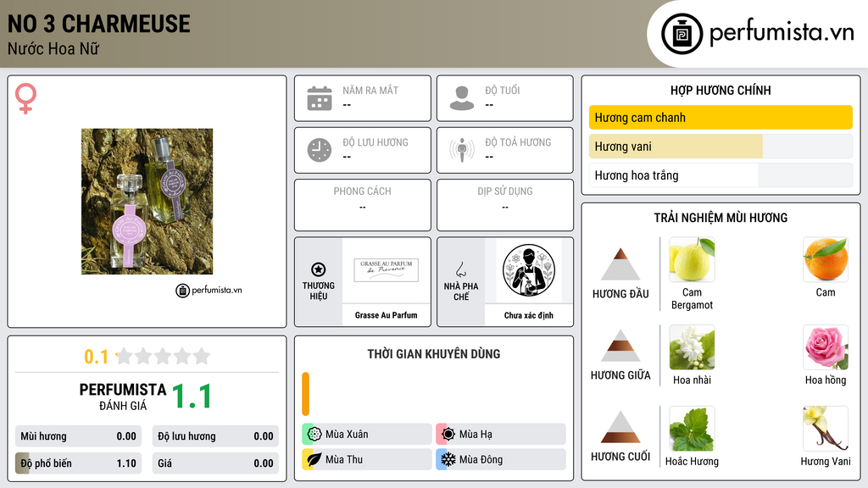Click the Hoa hồng rose note image
Screen dimensions: 868x488
tap(826, 347)
